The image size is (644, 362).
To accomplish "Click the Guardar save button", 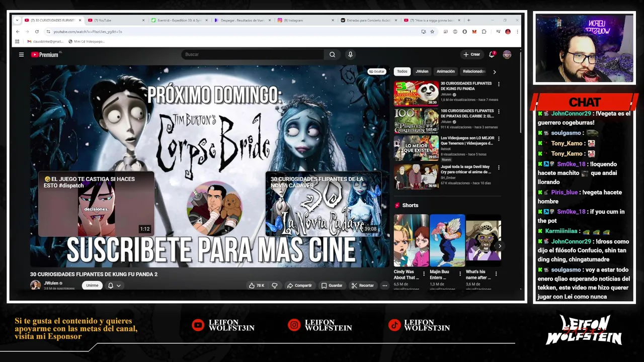I will click(x=332, y=286).
